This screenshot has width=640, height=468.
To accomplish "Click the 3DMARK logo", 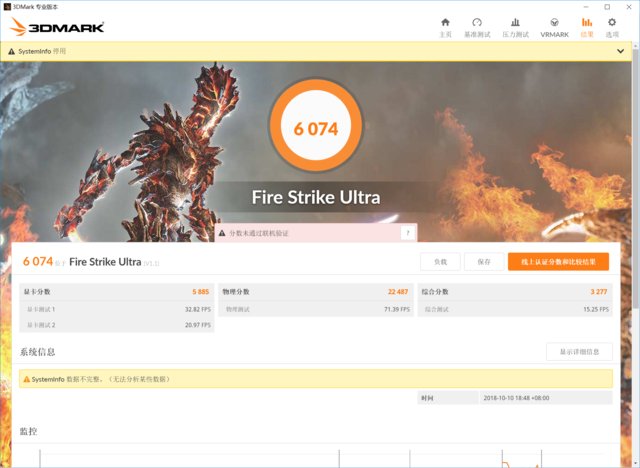I will 57,27.
